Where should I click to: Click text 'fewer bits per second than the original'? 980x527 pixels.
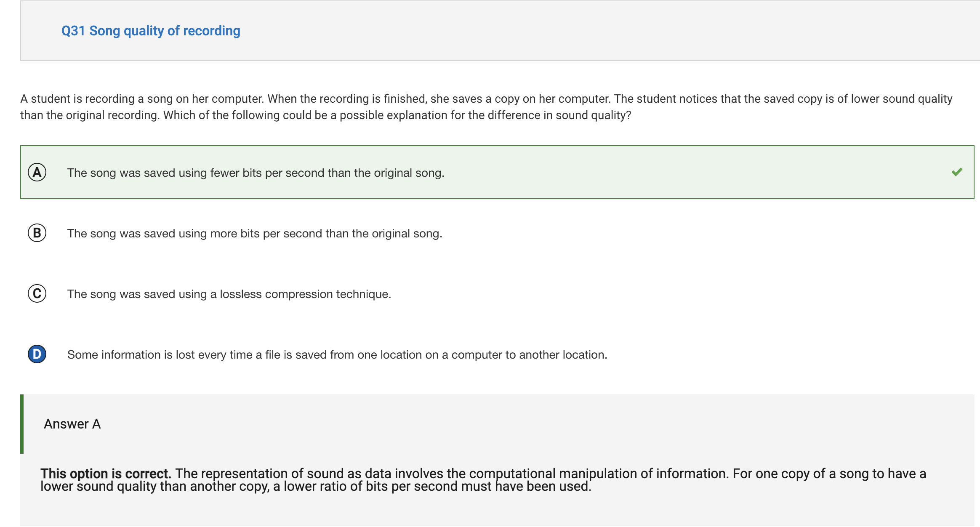click(x=311, y=173)
